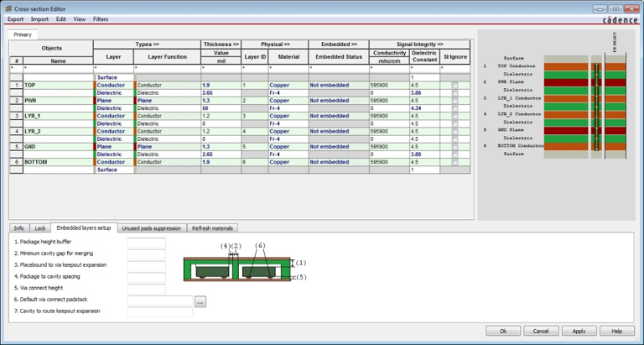Select the GND layer name cell

click(x=58, y=147)
